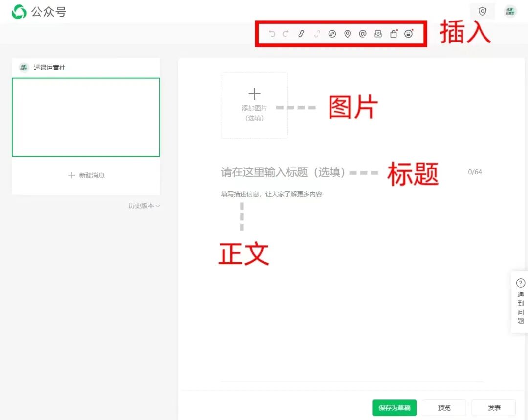The image size is (528, 420).
Task: Click the 添加图片 upload area
Action: [x=254, y=105]
